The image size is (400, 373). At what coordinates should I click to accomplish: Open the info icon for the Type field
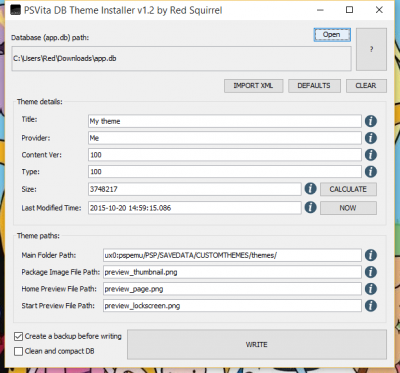point(371,172)
